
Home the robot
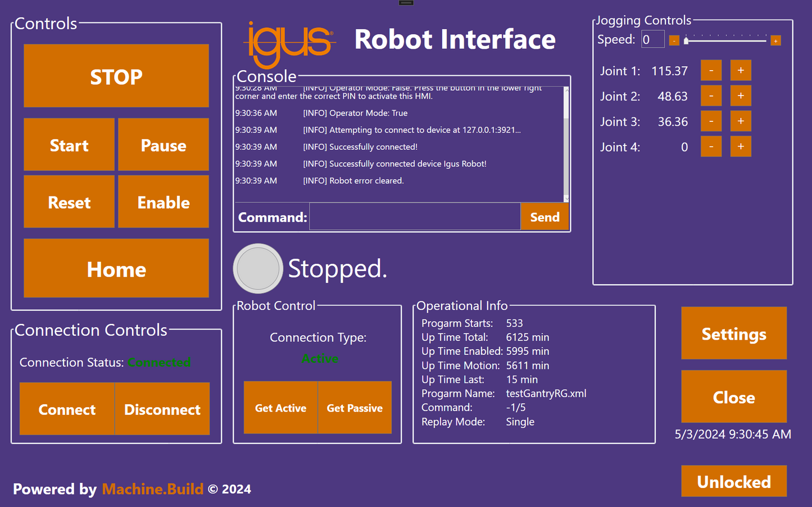(116, 269)
